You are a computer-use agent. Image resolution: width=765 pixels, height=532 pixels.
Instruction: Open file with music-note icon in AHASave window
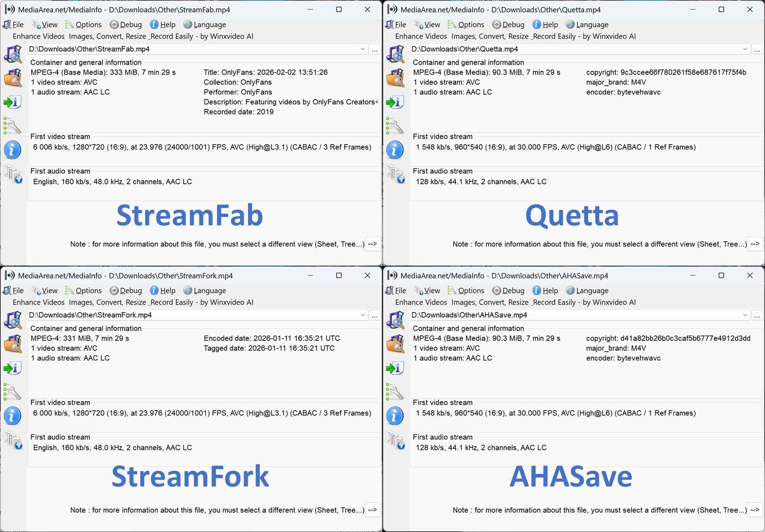pos(395,320)
